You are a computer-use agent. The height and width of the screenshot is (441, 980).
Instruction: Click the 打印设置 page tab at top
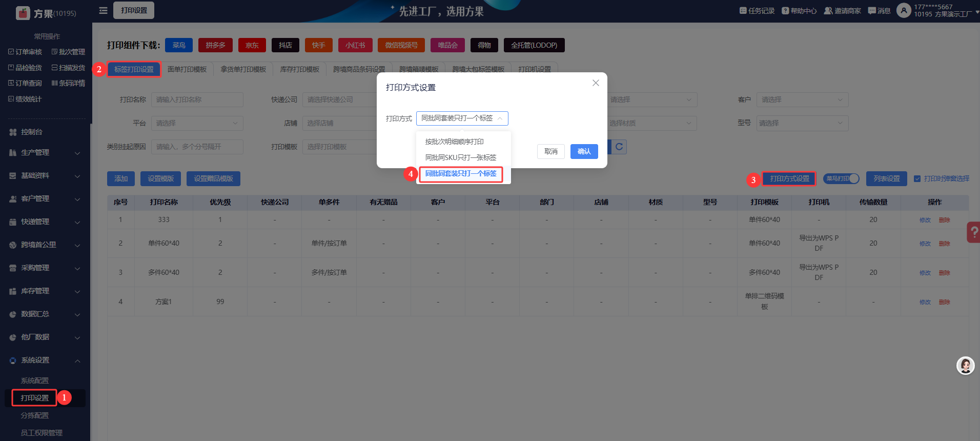coord(134,10)
